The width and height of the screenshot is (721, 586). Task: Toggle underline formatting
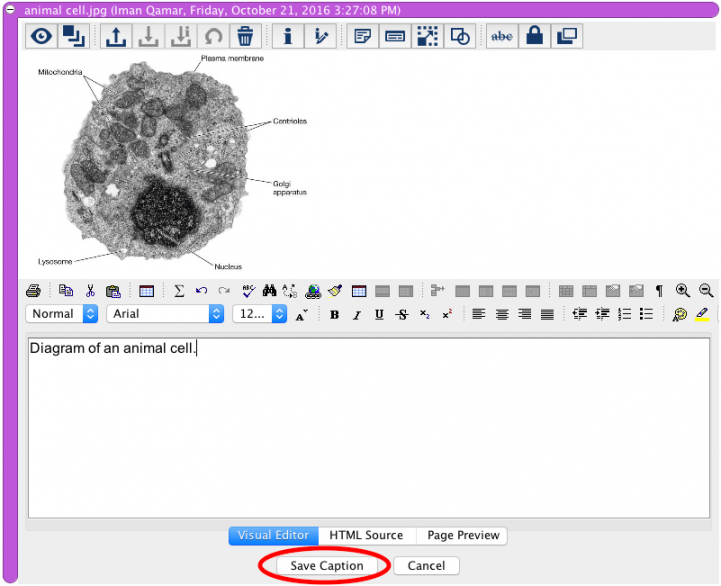point(379,315)
